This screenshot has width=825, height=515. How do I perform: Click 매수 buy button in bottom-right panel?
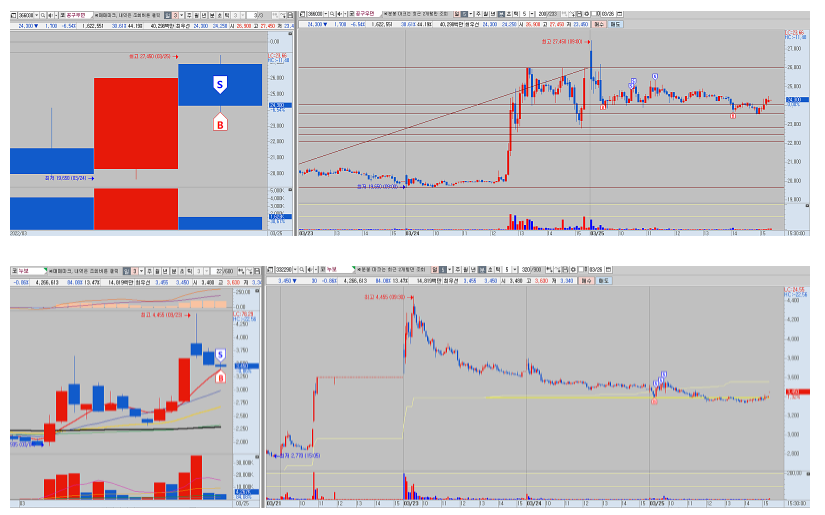(x=586, y=281)
